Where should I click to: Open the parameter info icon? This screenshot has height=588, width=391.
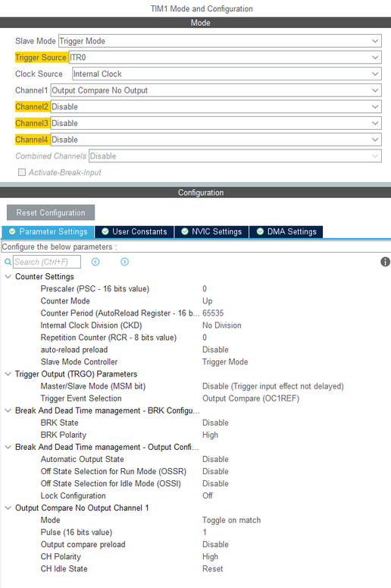[385, 262]
